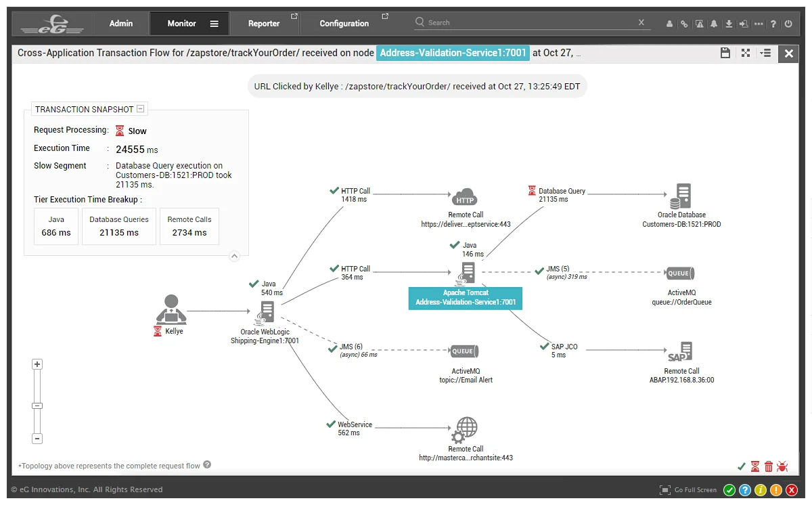
Task: Open the Reporter tab
Action: click(x=264, y=23)
